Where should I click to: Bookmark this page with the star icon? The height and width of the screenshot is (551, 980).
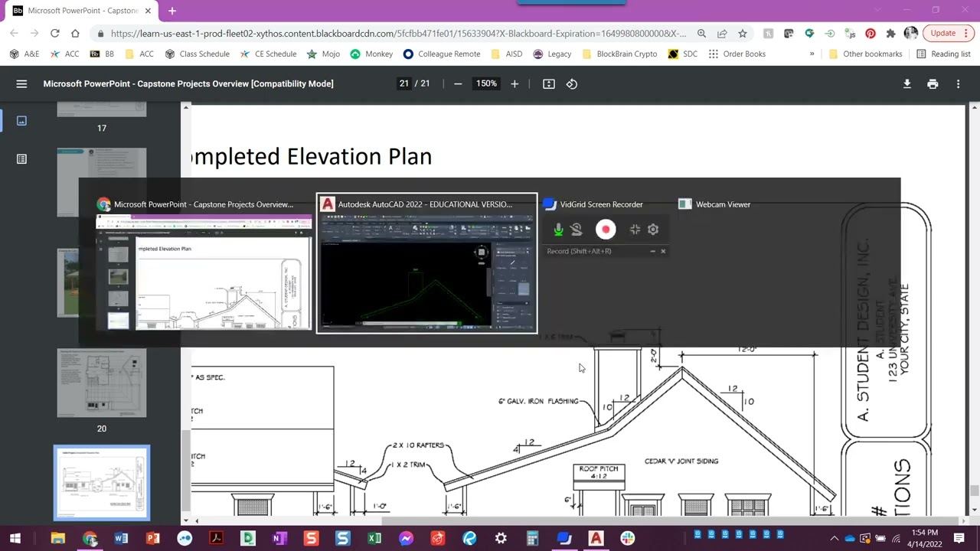743,34
